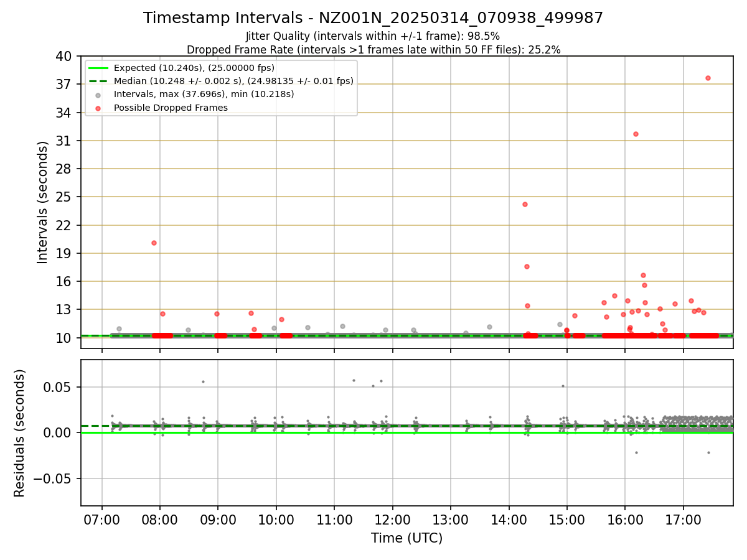Click the 'Median (10.248 +/- 0.002 s)' legend entry
Image resolution: width=747 pixels, height=560 pixels.
pyautogui.click(x=233, y=81)
